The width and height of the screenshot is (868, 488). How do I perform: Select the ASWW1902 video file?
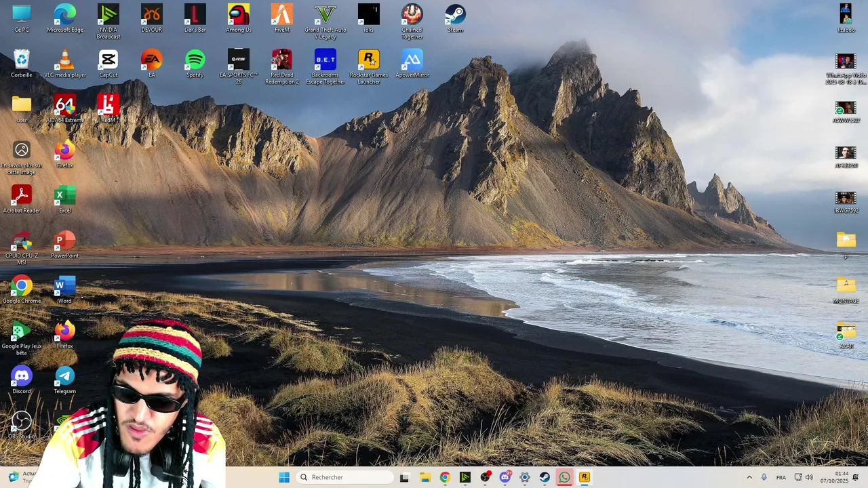click(x=846, y=112)
